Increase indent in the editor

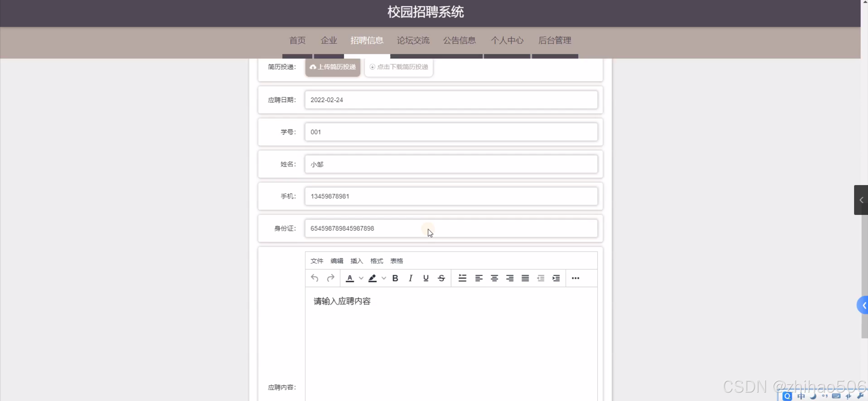[556, 278]
